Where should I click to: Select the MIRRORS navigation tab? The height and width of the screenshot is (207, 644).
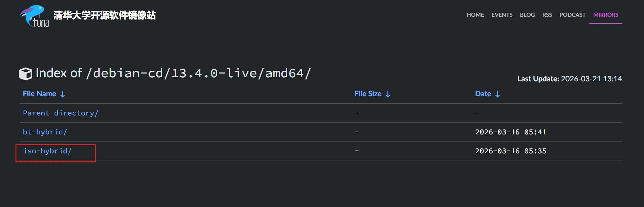click(x=606, y=15)
